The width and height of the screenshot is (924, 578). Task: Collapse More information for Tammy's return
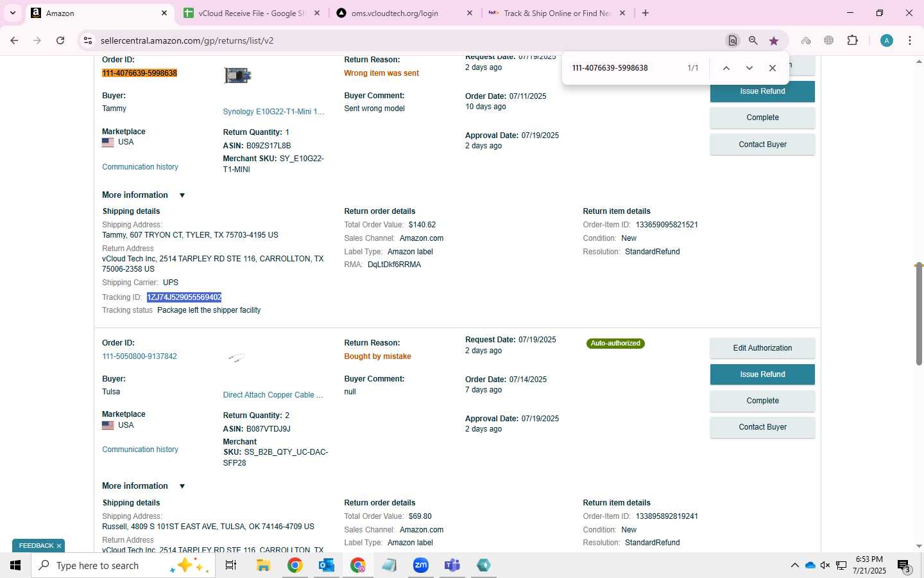[x=144, y=195]
